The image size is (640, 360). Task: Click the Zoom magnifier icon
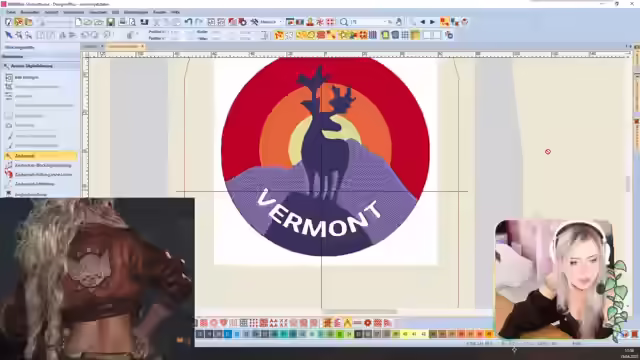pos(344,22)
